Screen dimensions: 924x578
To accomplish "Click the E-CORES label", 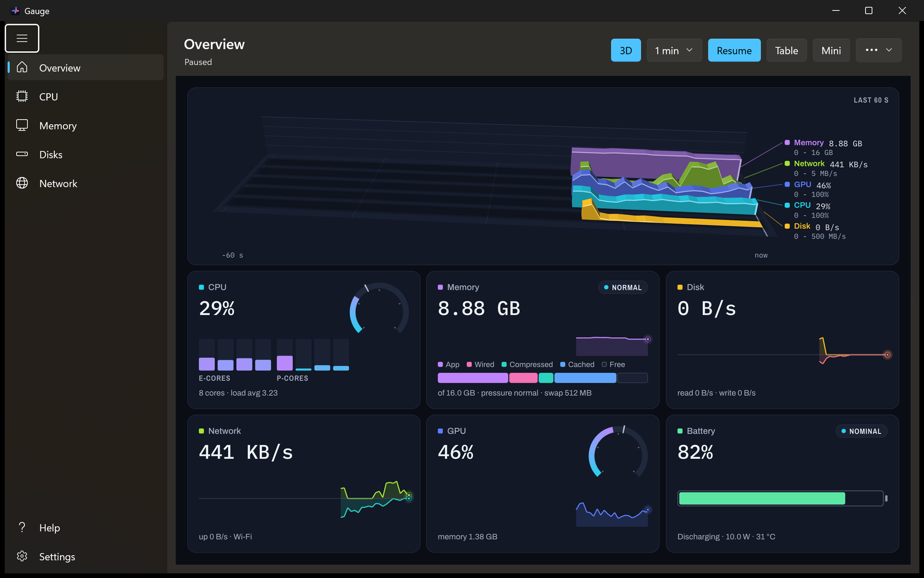I will (214, 378).
